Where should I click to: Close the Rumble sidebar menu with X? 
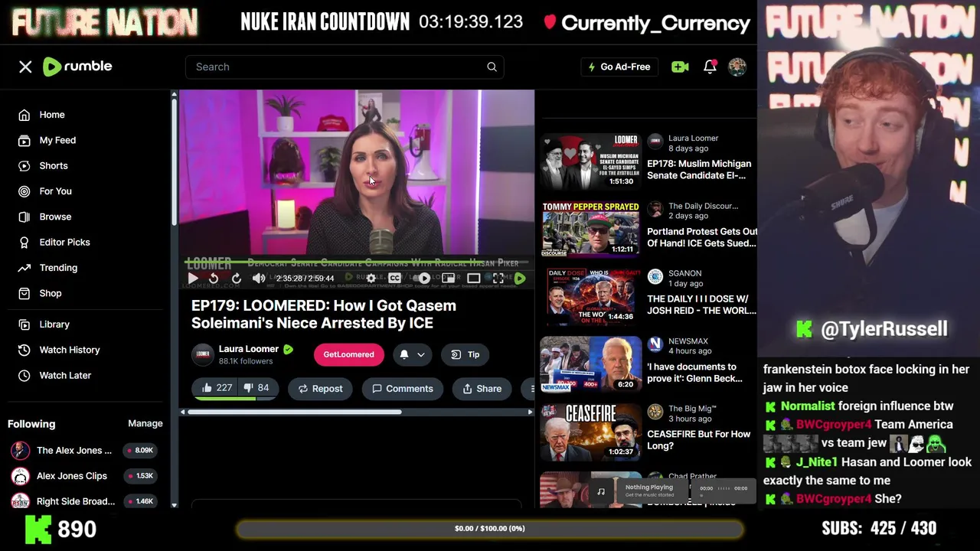click(25, 67)
